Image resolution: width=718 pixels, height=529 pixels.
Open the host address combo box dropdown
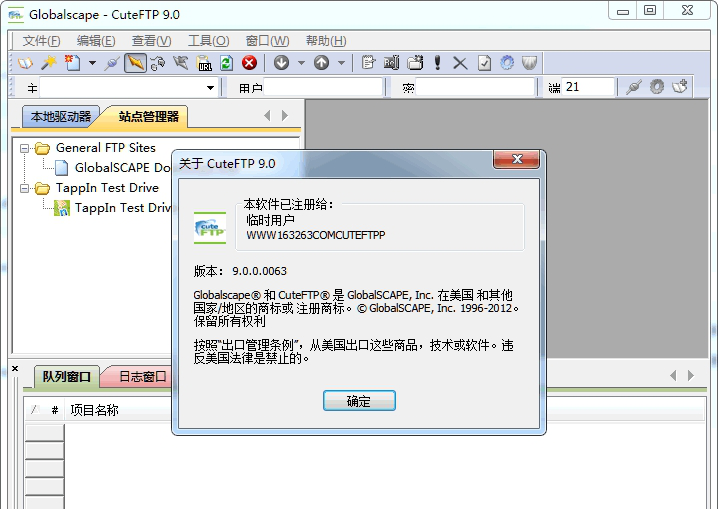(x=210, y=87)
